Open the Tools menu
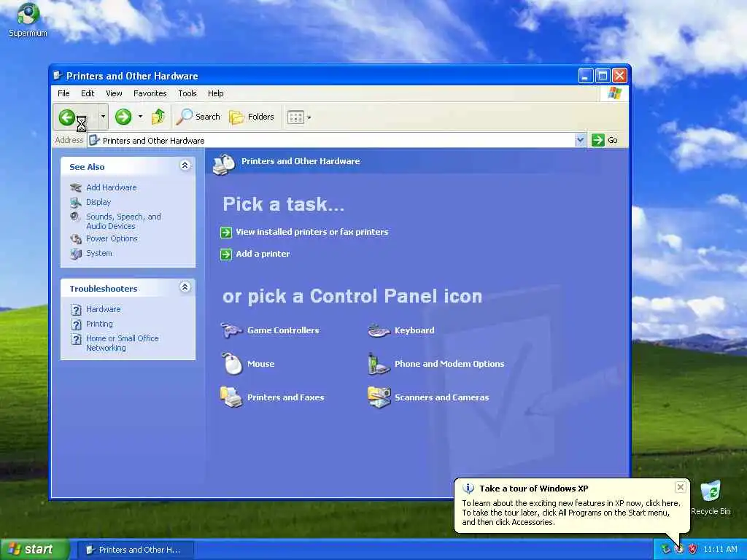The height and width of the screenshot is (560, 747). click(187, 93)
